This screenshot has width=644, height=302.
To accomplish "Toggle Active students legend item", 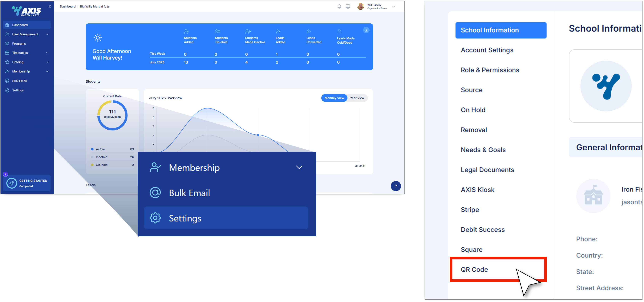I will [100, 149].
